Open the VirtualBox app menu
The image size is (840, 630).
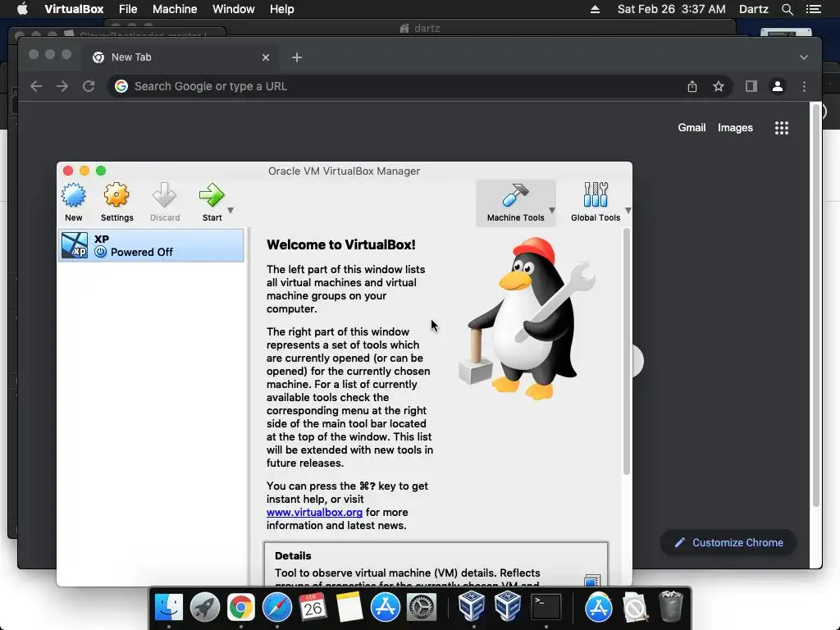pyautogui.click(x=74, y=9)
